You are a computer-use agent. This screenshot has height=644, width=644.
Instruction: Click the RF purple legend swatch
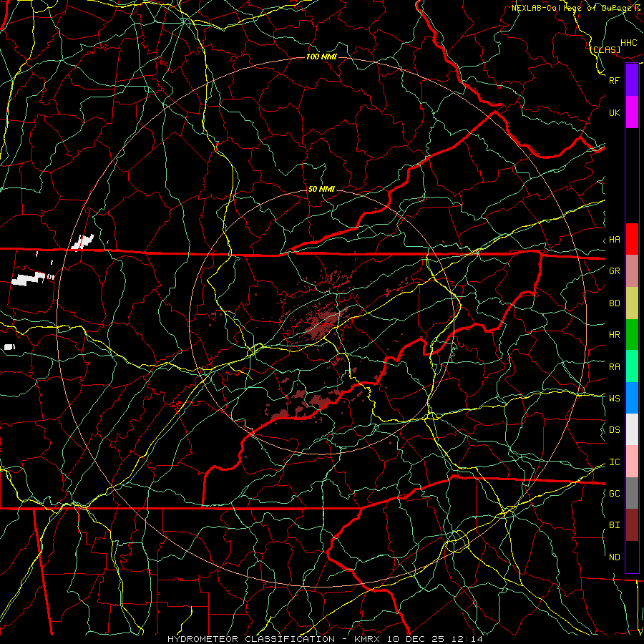click(632, 80)
